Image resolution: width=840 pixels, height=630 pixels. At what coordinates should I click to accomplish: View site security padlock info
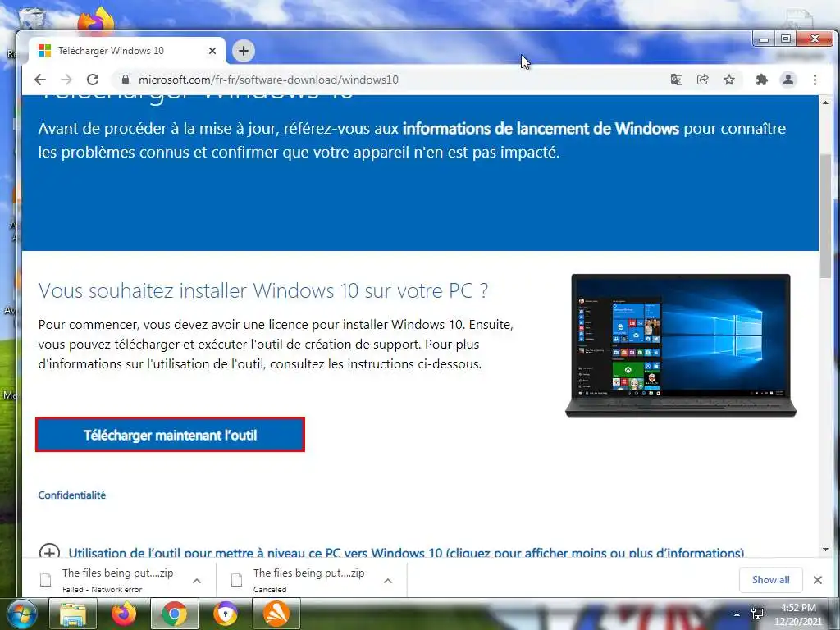click(126, 80)
